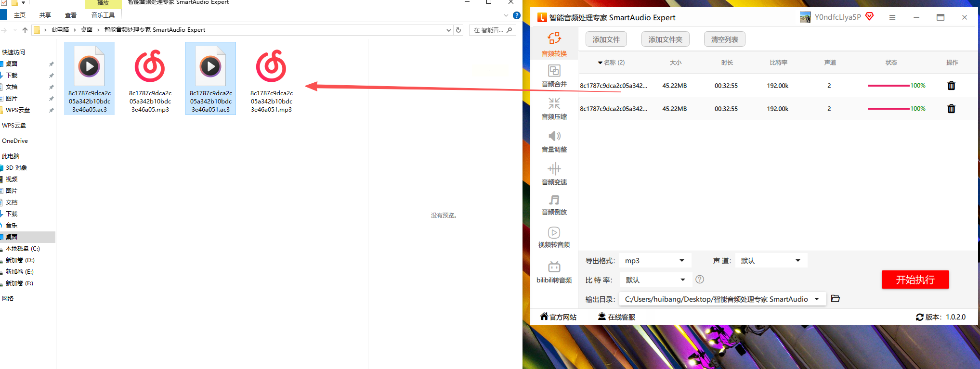Click 此电脑 in the address breadcrumb
Image resolution: width=980 pixels, height=369 pixels.
(x=60, y=30)
